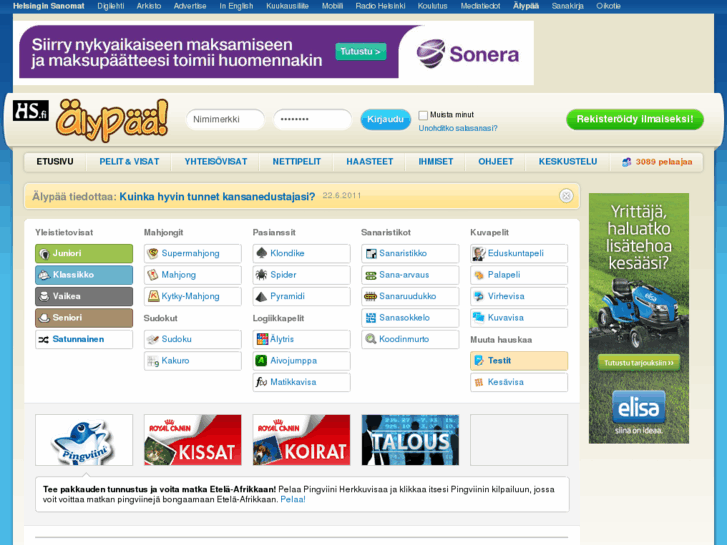Click the Spider solitaire icon
The width and height of the screenshot is (727, 545).
[x=261, y=275]
